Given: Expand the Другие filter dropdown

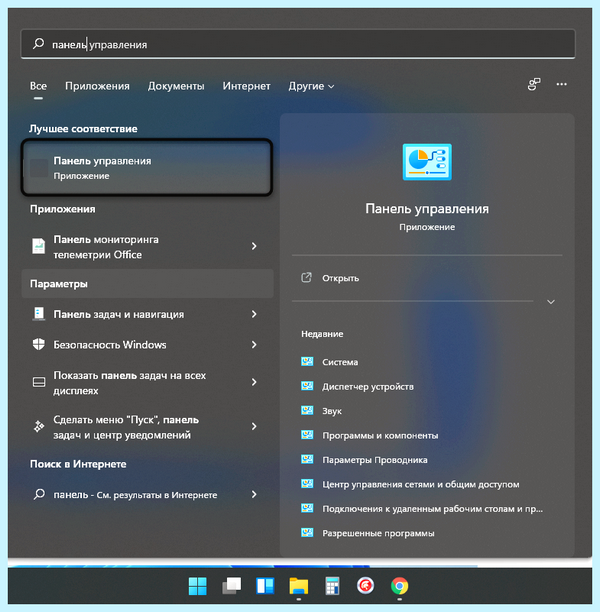Looking at the screenshot, I should click(x=311, y=86).
